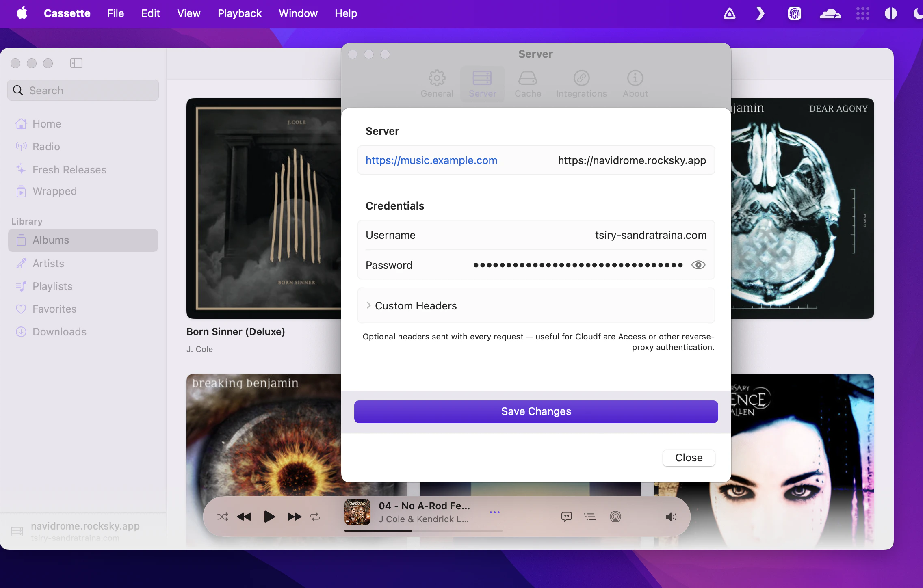923x588 pixels.
Task: Skip to next track
Action: click(294, 517)
